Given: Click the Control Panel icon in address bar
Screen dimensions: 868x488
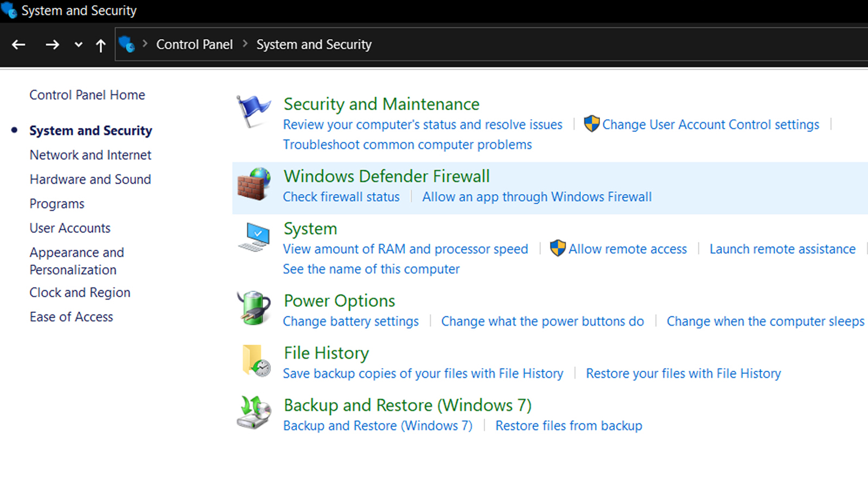Looking at the screenshot, I should coord(126,44).
